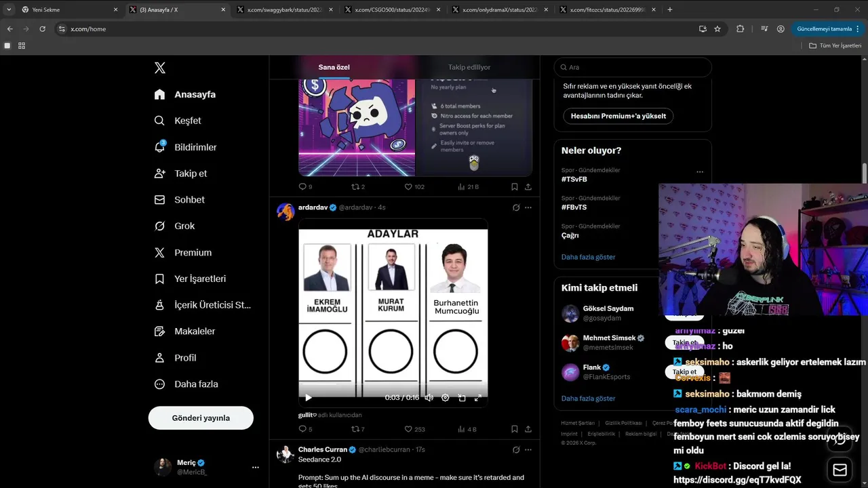This screenshot has height=488, width=868.
Task: Open Daha fazla menu
Action: click(186, 384)
